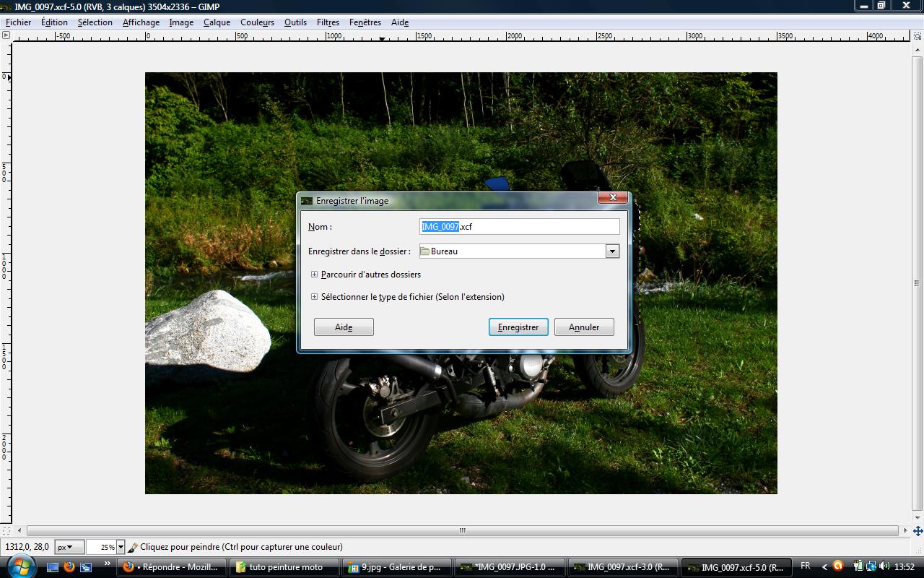Click the horizontal scrollbar right arrow
The height and width of the screenshot is (578, 924).
pyautogui.click(x=905, y=530)
